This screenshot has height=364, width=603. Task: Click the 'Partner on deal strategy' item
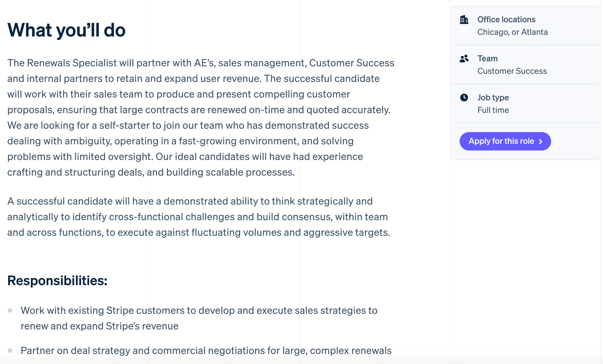pyautogui.click(x=206, y=351)
